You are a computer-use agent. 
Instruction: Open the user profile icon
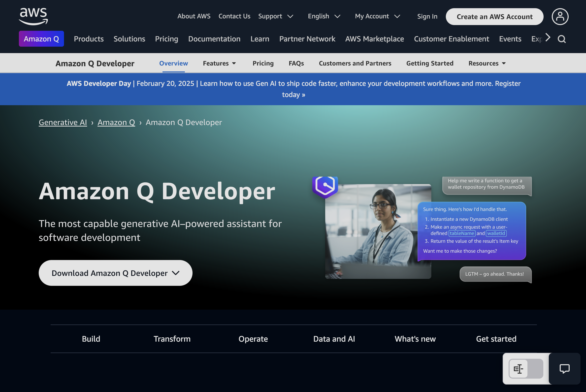(x=560, y=17)
